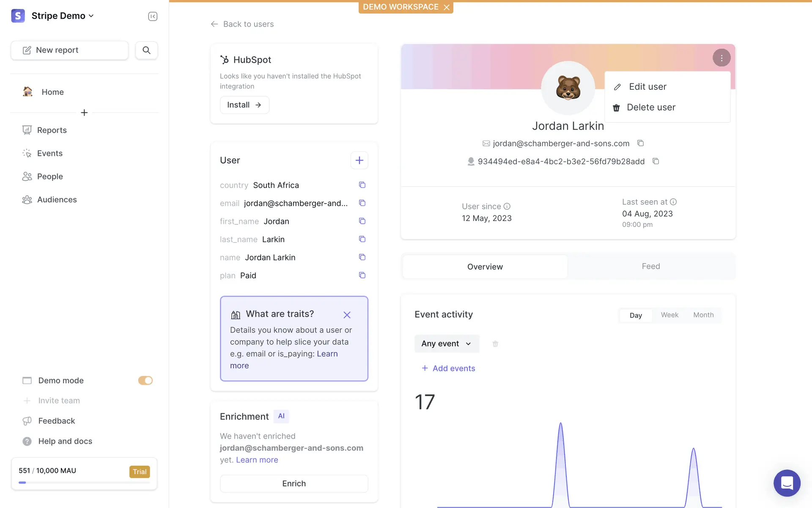Copy the user's email address beside avatar

point(640,143)
